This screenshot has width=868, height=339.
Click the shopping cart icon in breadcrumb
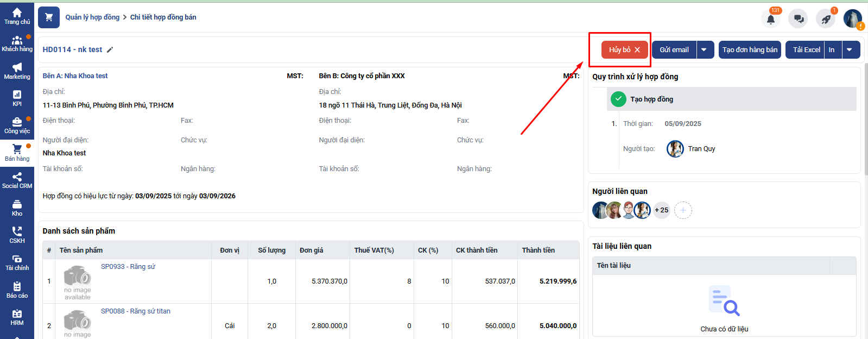pyautogui.click(x=49, y=17)
